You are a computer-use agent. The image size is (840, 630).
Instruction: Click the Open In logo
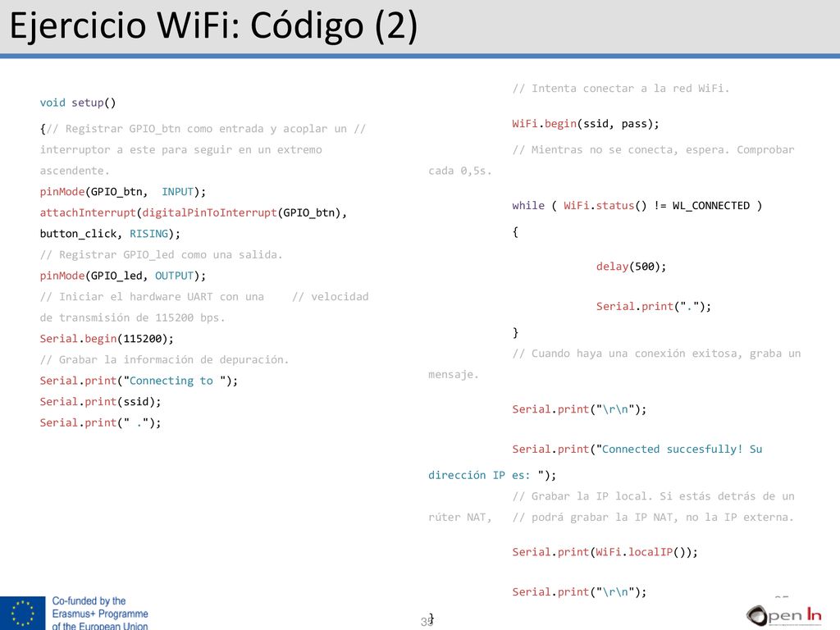tap(783, 615)
